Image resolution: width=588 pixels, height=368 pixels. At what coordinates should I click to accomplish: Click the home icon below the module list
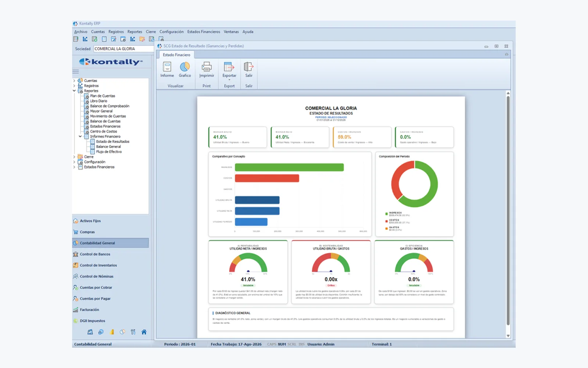click(x=144, y=332)
